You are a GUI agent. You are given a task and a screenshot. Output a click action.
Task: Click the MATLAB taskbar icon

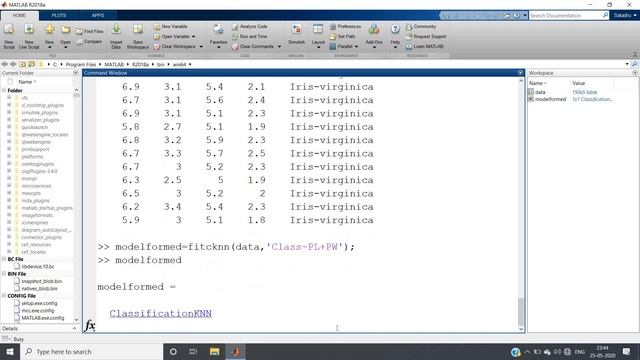click(236, 351)
